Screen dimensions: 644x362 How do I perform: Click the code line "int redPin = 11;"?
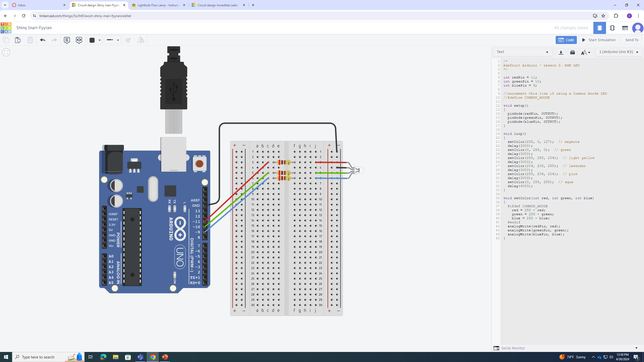pyautogui.click(x=520, y=77)
